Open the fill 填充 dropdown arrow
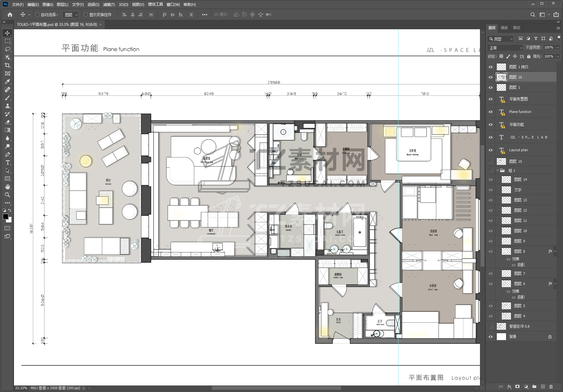 point(558,56)
